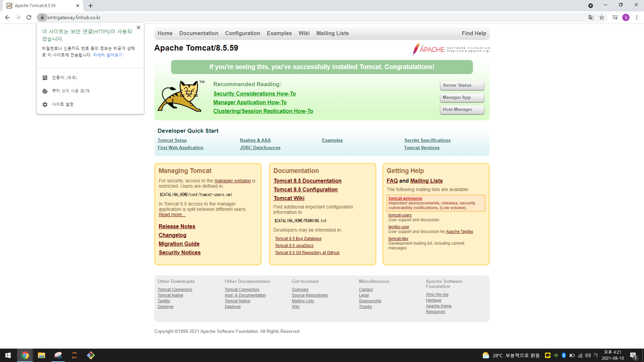Click the browser back arrow
Viewport: 644px width, 362px height.
point(7,17)
